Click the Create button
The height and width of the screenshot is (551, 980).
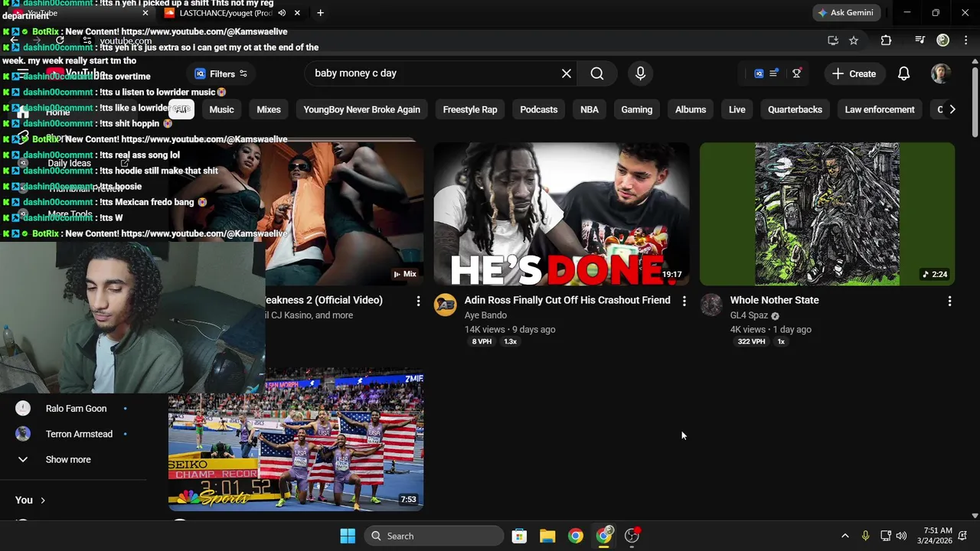coord(854,73)
